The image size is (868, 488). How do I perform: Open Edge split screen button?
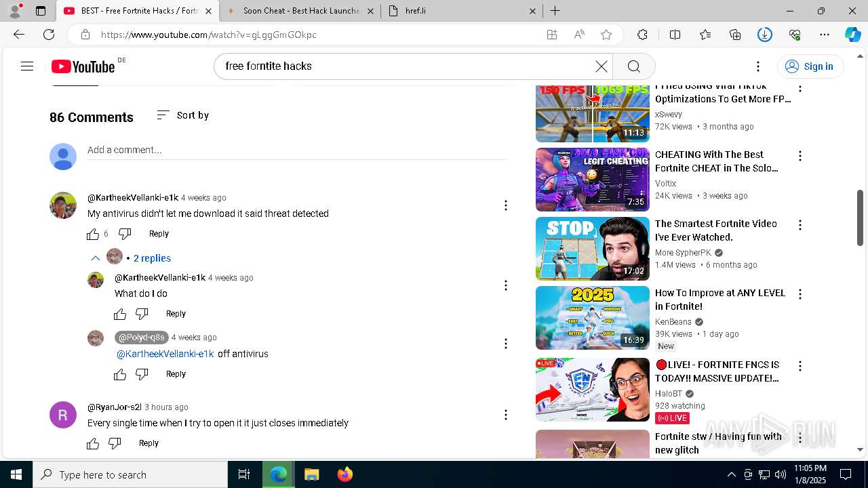[675, 35]
